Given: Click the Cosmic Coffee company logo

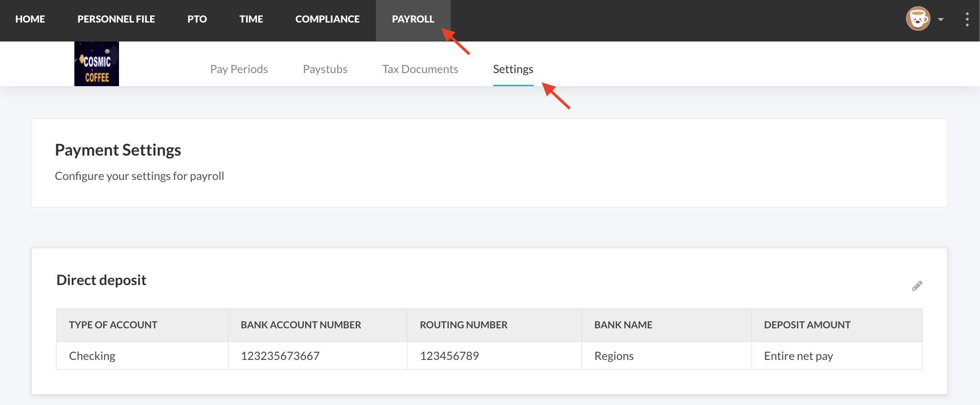Looking at the screenshot, I should tap(96, 64).
